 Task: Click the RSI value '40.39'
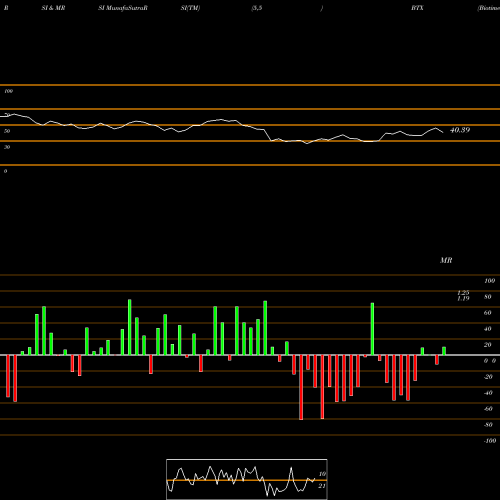(x=460, y=130)
